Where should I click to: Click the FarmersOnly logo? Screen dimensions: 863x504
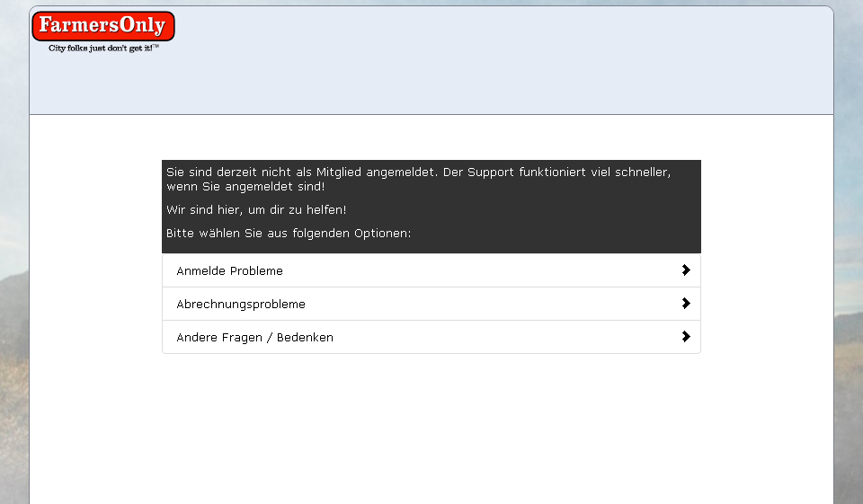102,26
